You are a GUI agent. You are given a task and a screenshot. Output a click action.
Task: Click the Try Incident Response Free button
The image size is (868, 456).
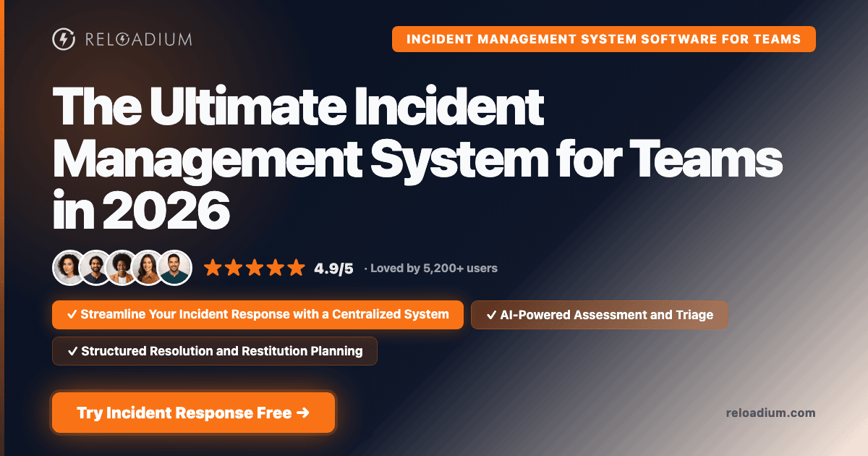pos(193,413)
